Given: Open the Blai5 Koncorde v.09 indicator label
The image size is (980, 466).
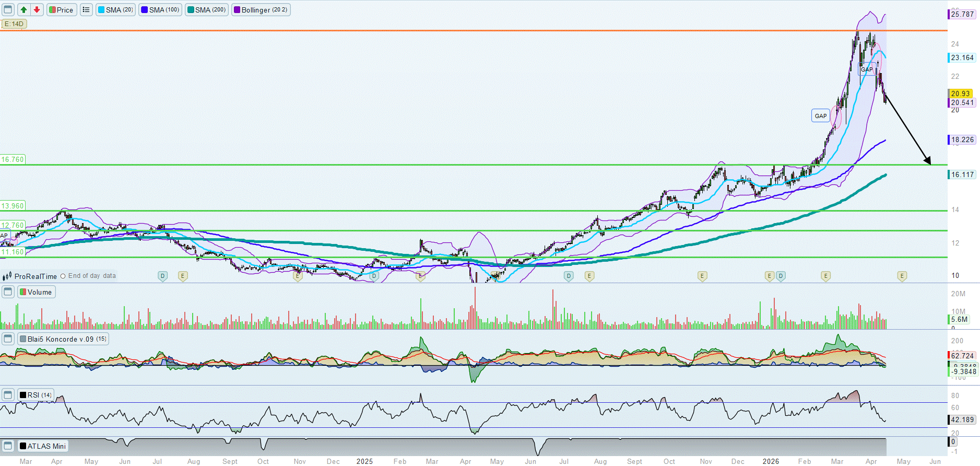Looking at the screenshot, I should [x=63, y=339].
